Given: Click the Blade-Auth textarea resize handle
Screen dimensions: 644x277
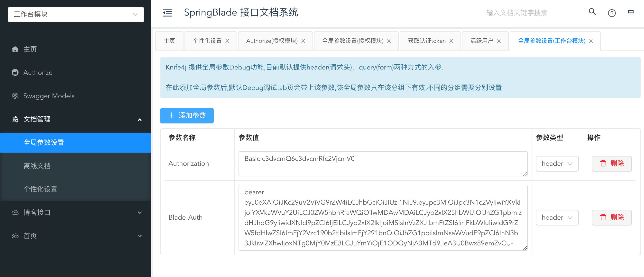Looking at the screenshot, I should (524, 248).
